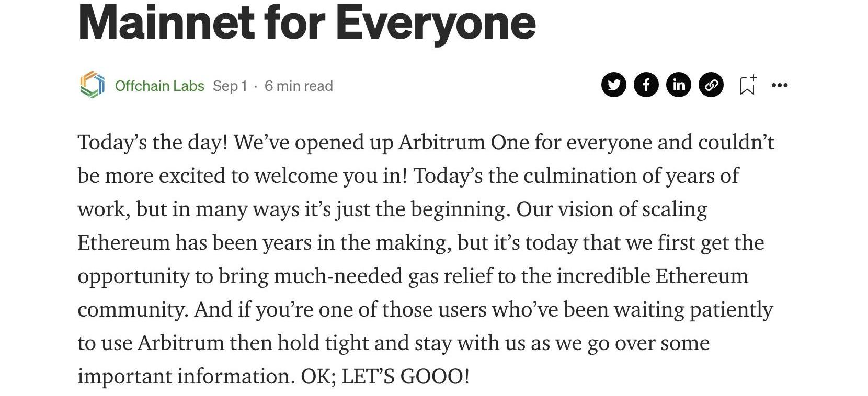
Task: Click the Sep 1 publish date
Action: coord(230,86)
